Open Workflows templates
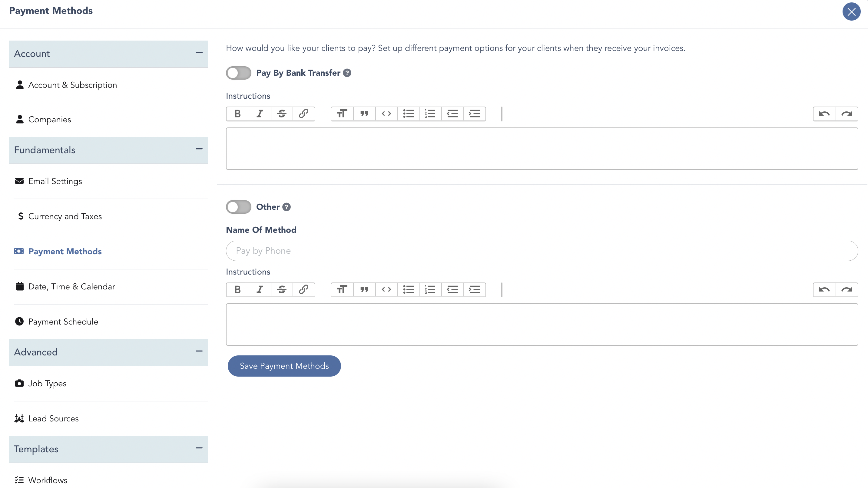The width and height of the screenshot is (868, 488). [41, 480]
